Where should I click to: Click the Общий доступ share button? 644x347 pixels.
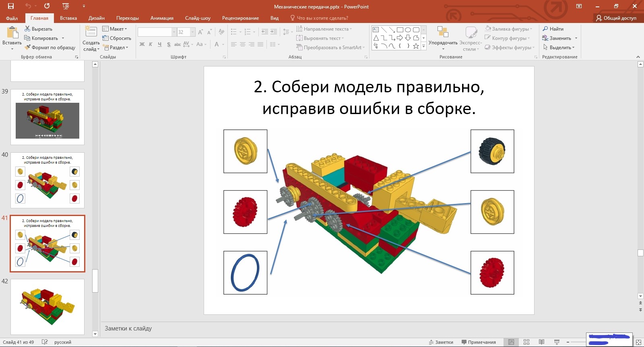pyautogui.click(x=616, y=18)
